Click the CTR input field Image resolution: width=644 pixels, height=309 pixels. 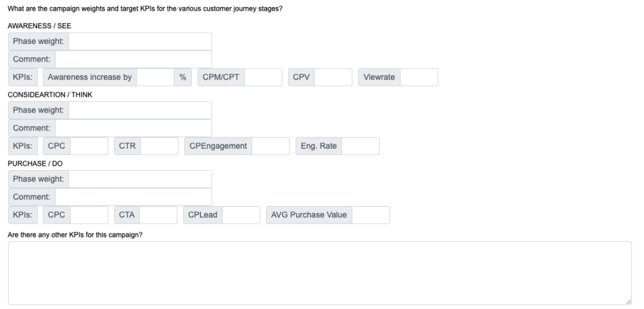pos(159,146)
